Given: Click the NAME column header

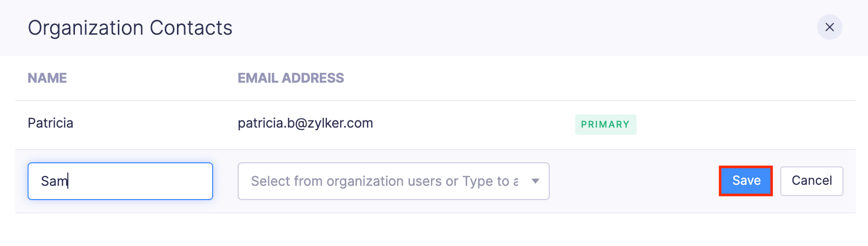Looking at the screenshot, I should pyautogui.click(x=47, y=78).
